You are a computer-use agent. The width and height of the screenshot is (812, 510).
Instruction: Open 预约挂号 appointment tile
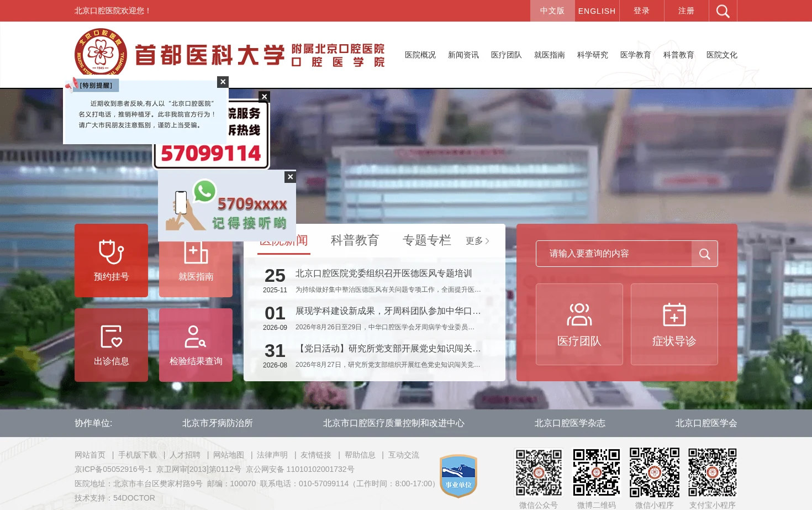coord(111,260)
